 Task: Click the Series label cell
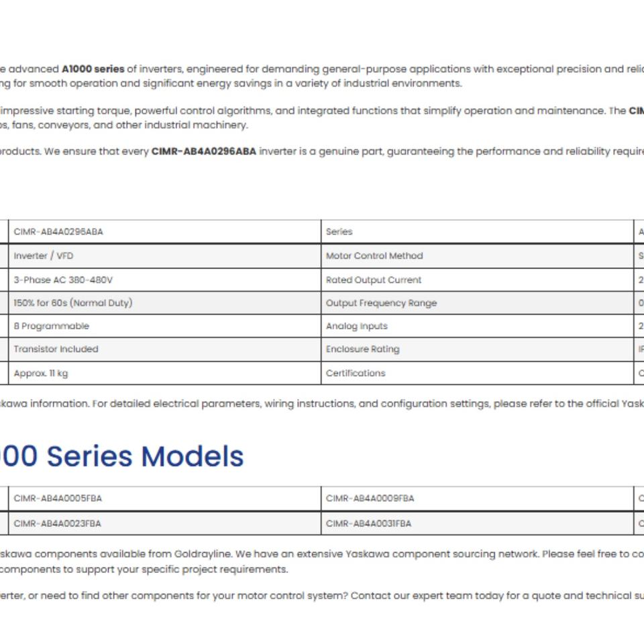pos(477,231)
